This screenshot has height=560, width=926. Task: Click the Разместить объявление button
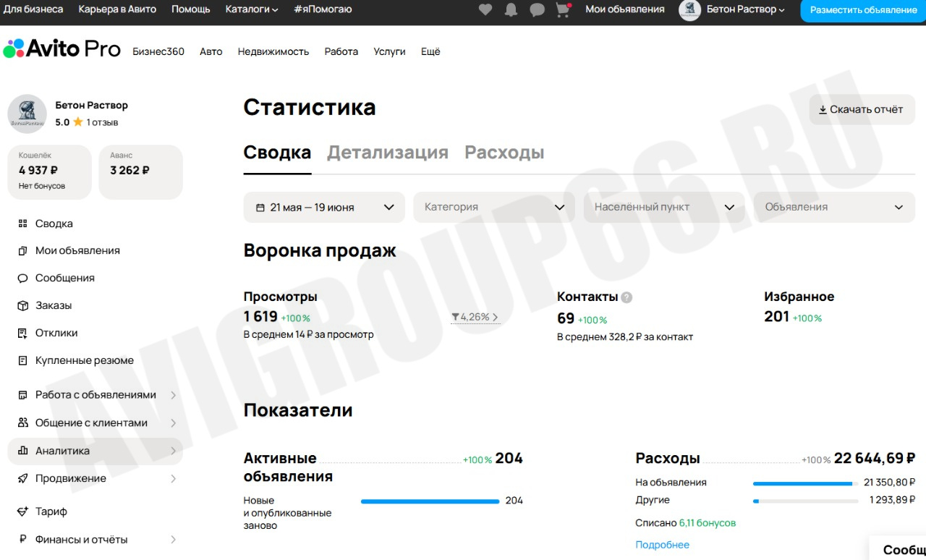pos(863,10)
